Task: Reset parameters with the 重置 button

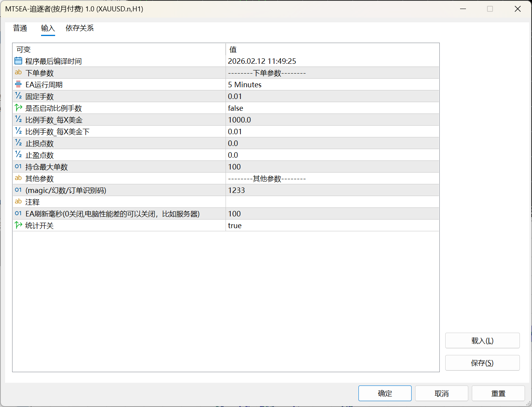Action: 498,393
